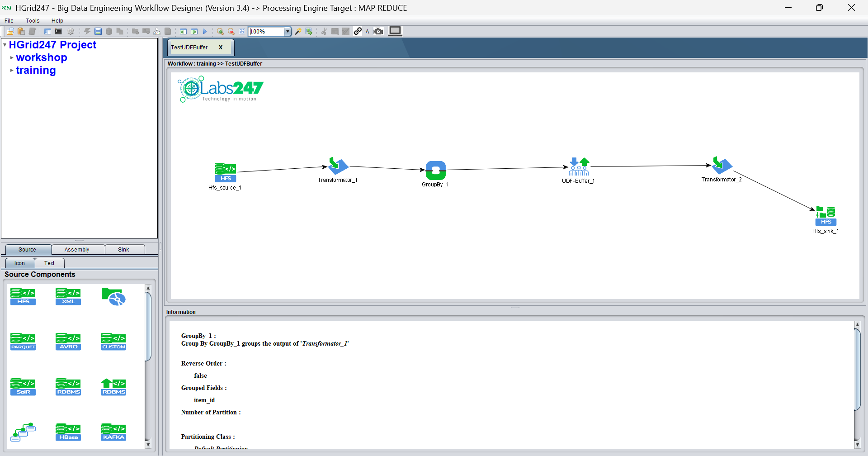Pick the HBase source component
The width and height of the screenshot is (868, 456).
[x=68, y=432]
